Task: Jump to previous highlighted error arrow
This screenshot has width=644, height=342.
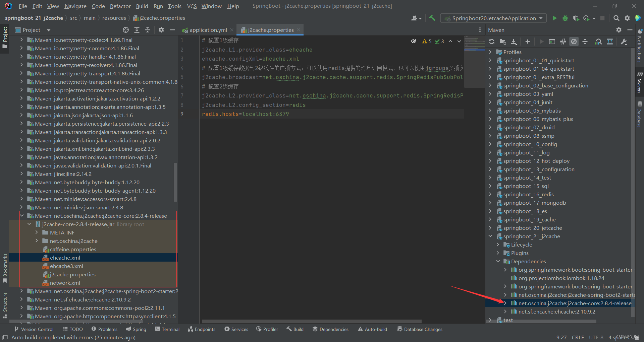Action: click(x=450, y=41)
